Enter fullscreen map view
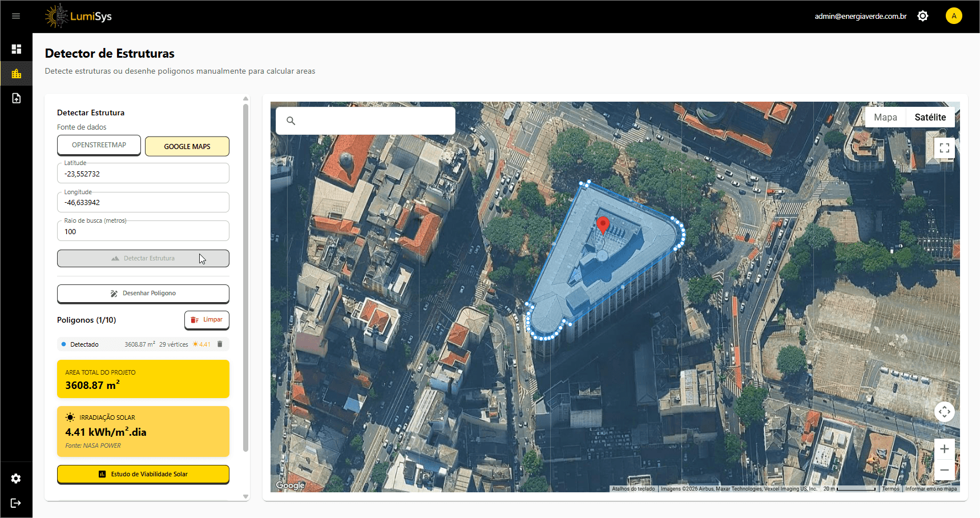This screenshot has width=980, height=518. [x=944, y=148]
